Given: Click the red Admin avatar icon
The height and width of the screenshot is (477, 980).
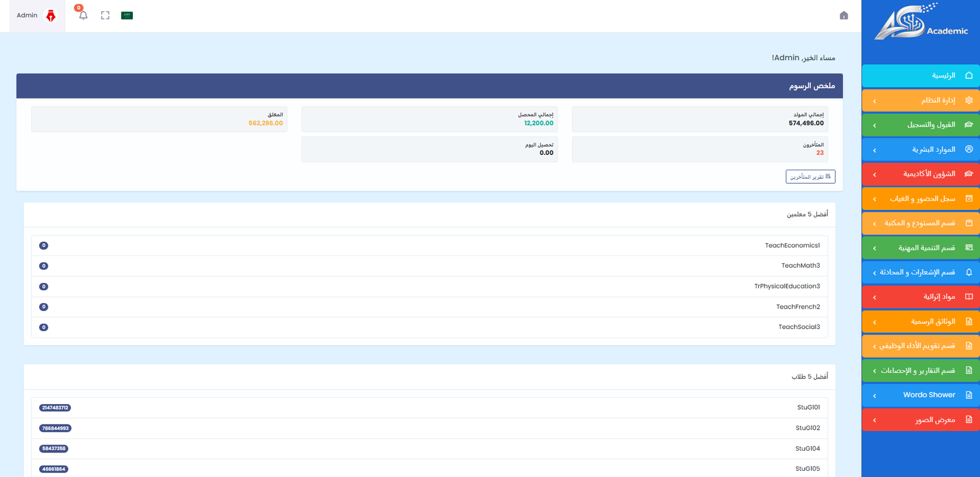Looking at the screenshot, I should coord(51,15).
